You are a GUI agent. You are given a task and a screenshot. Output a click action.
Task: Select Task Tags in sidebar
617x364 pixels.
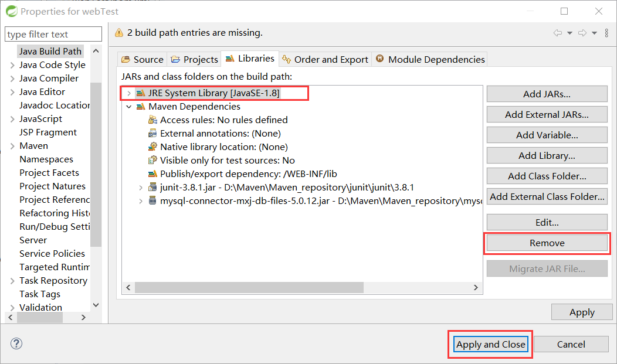(40, 294)
